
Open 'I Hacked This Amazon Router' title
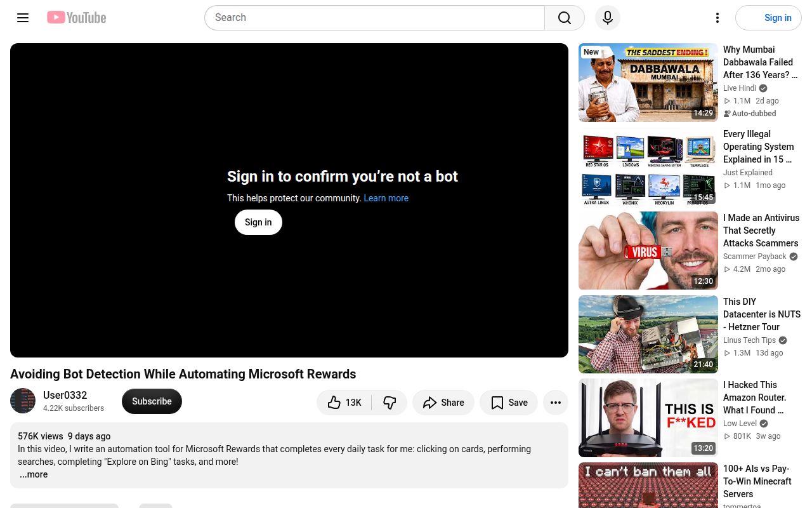(755, 398)
